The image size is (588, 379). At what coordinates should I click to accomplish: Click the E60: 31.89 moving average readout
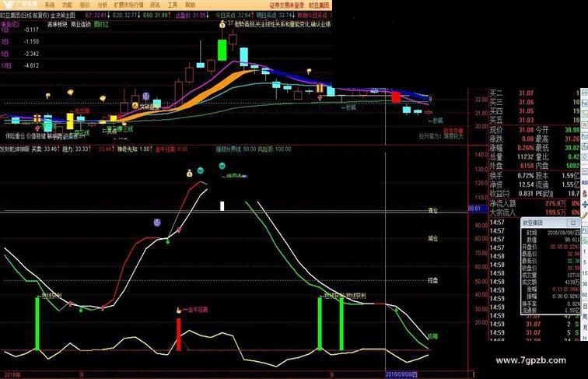157,16
